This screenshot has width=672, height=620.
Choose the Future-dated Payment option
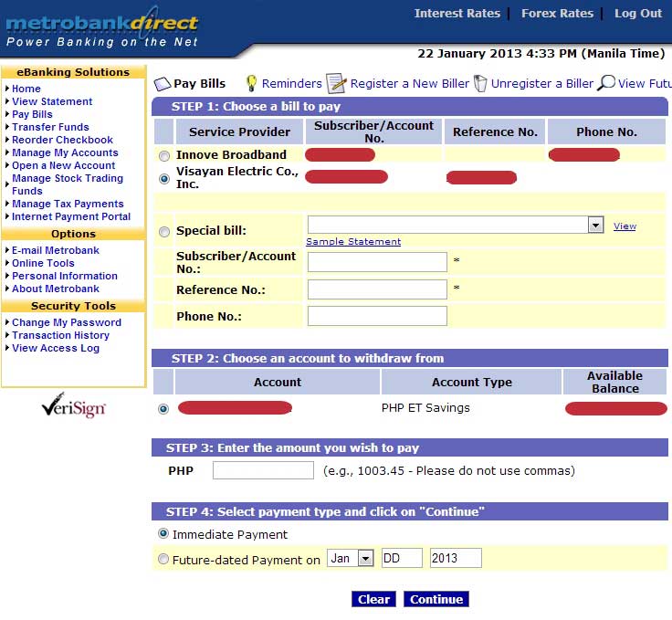click(x=163, y=559)
